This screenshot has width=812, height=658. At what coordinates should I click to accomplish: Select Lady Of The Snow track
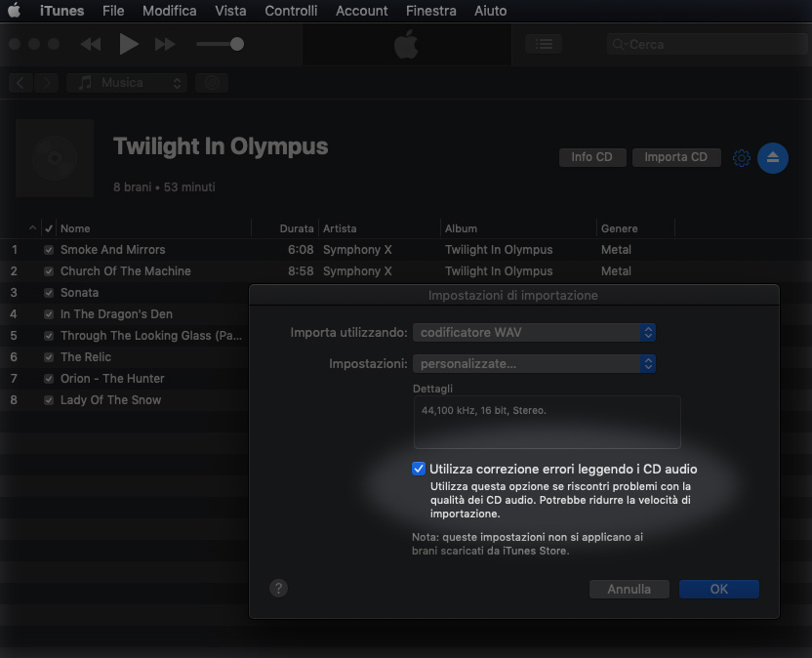[111, 400]
